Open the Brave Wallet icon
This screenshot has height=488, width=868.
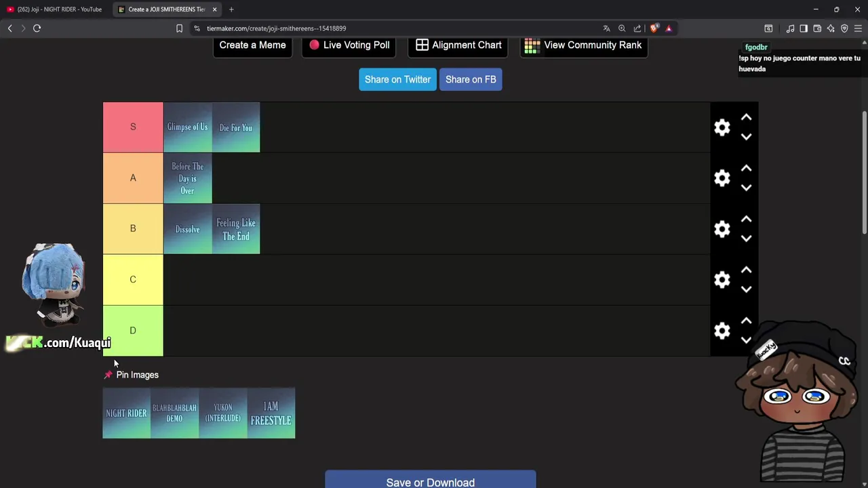[817, 28]
